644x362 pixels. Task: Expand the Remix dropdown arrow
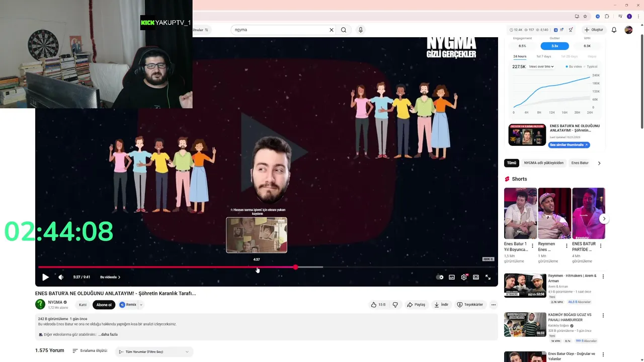click(141, 305)
